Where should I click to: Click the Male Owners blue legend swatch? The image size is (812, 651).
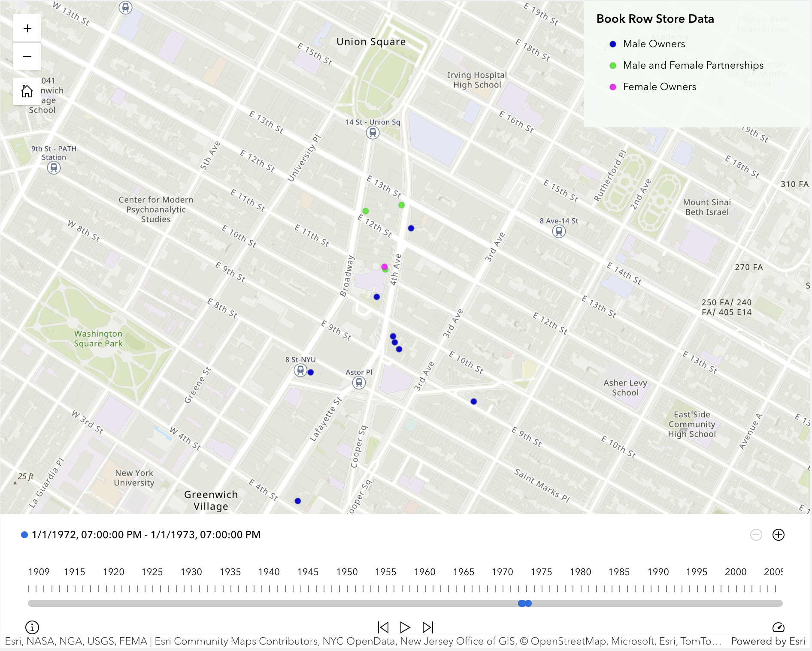[x=613, y=44]
